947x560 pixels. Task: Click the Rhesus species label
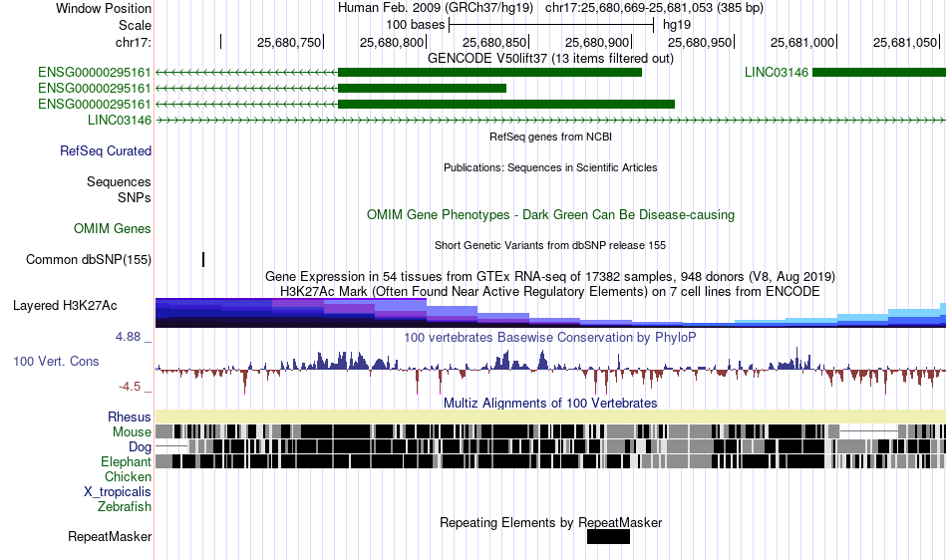coord(130,417)
